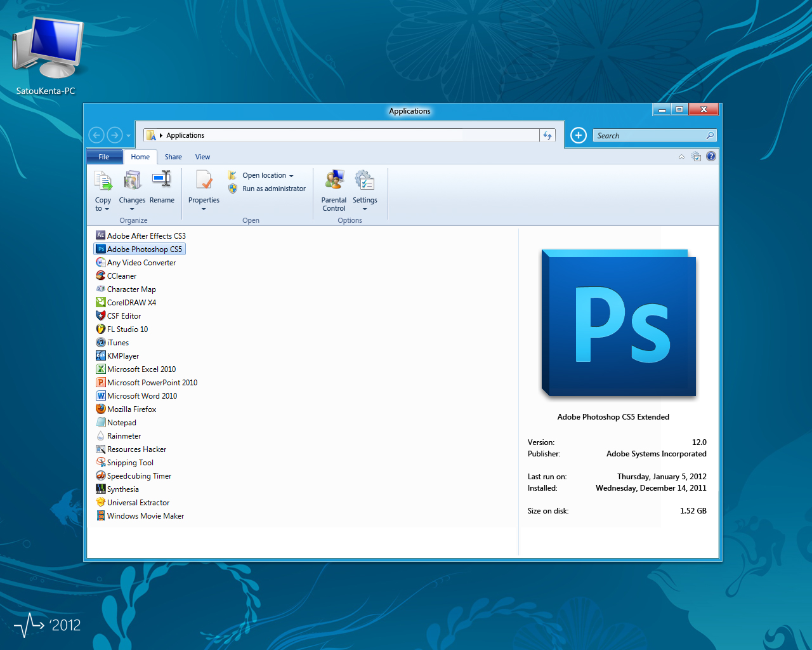Click the Applications address bar path
This screenshot has width=812, height=650.
coord(185,135)
